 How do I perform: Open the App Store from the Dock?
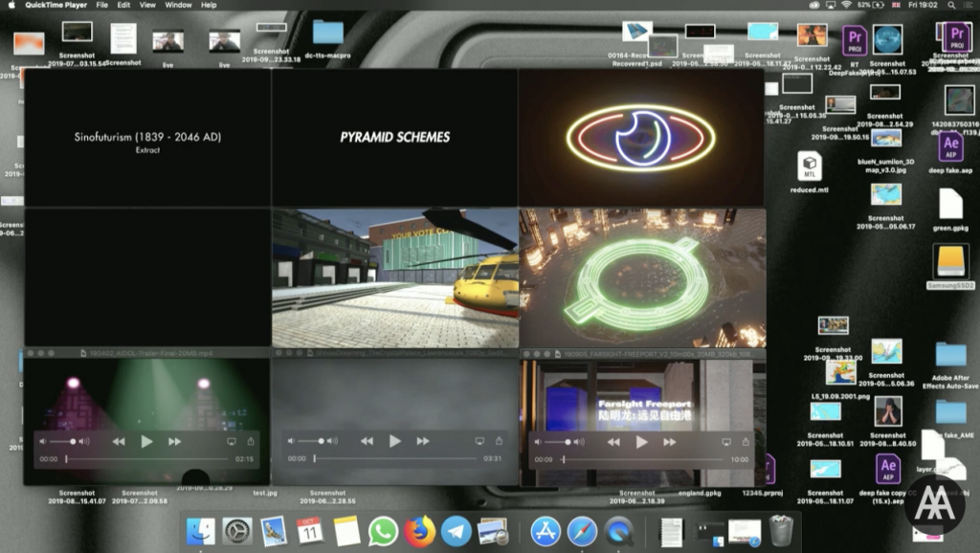tap(546, 532)
